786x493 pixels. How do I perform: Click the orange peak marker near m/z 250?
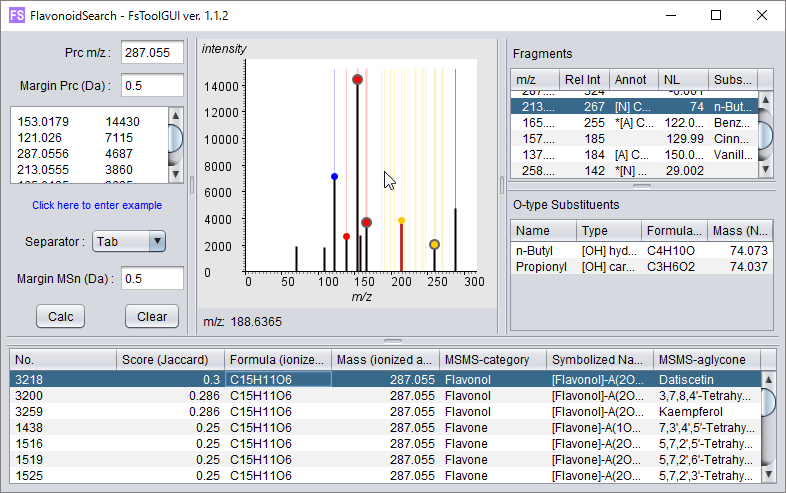pyautogui.click(x=434, y=244)
